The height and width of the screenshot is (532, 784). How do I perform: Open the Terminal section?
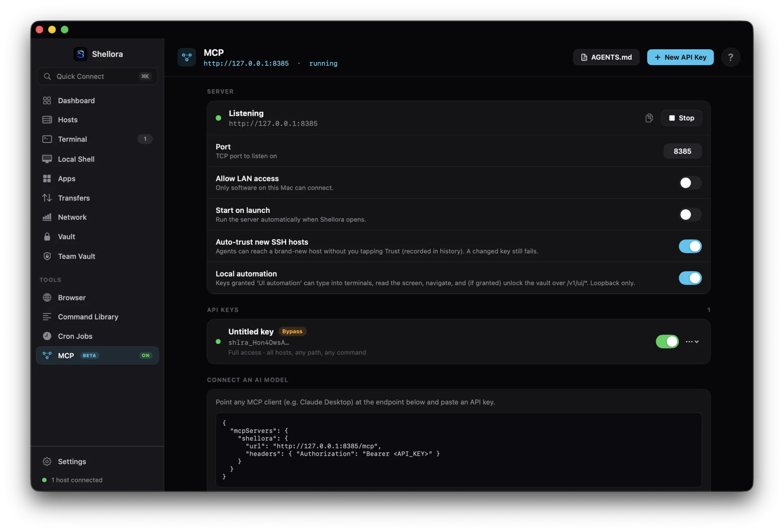click(98, 139)
